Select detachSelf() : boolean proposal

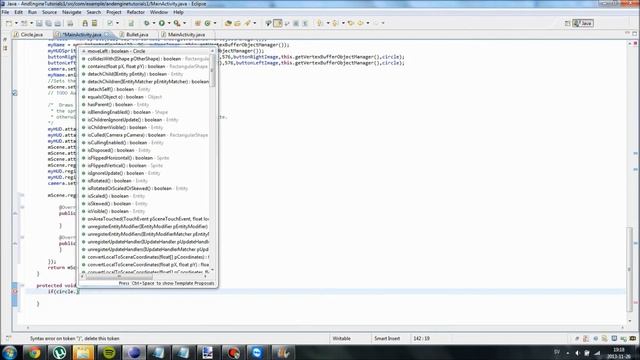coord(144,89)
